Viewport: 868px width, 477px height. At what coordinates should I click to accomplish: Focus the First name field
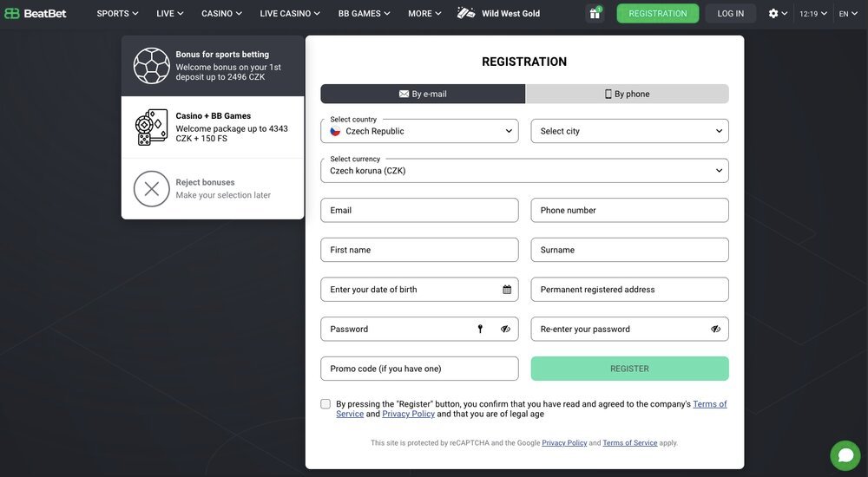tap(419, 250)
